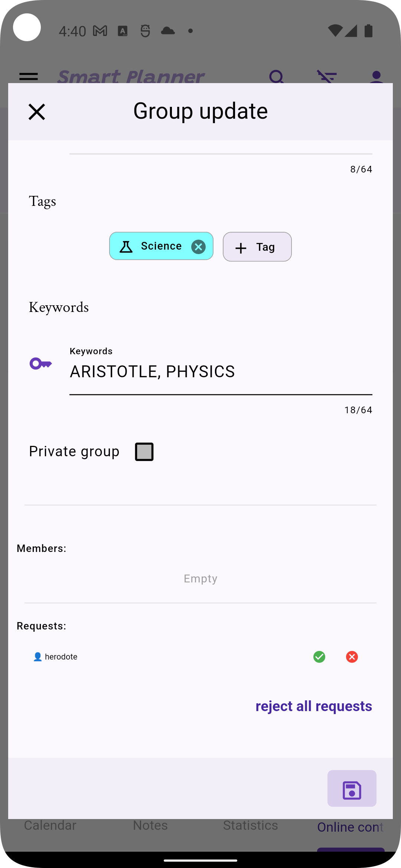Accept herodote's join request
401x868 pixels.
pyautogui.click(x=319, y=657)
